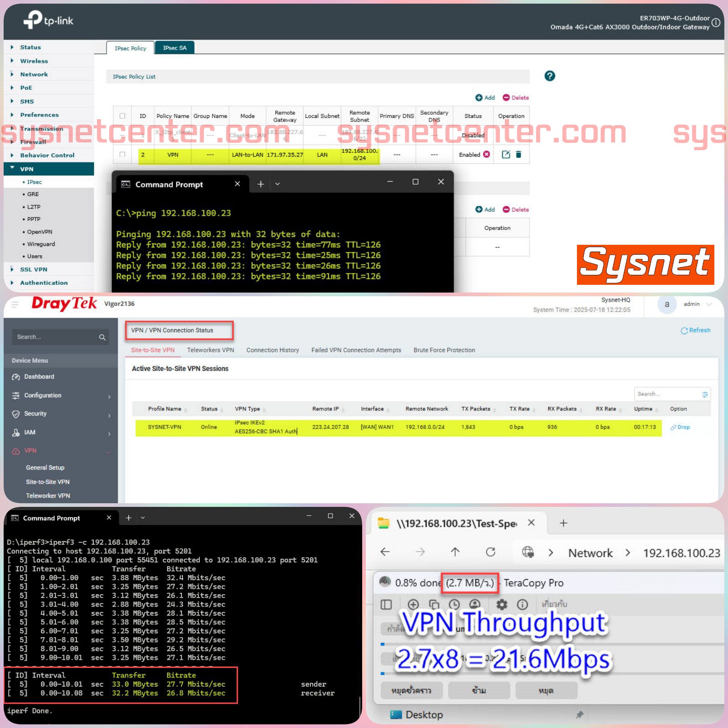The height and width of the screenshot is (728, 728).
Task: Open Site-to-Site VPN in the DrayTek sidebar
Action: click(48, 482)
